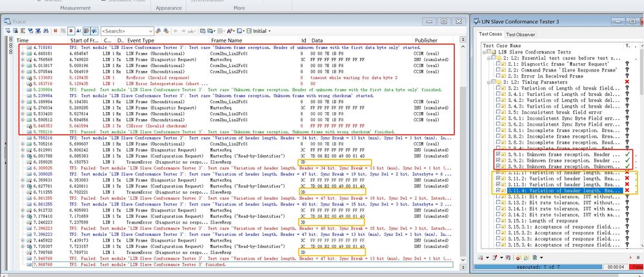Click the edit-page icon in Tester bottom toolbar

coord(495,258)
